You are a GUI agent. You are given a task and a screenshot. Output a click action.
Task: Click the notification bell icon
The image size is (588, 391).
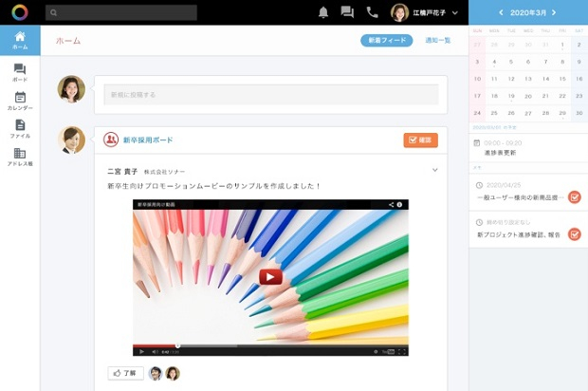pos(323,12)
